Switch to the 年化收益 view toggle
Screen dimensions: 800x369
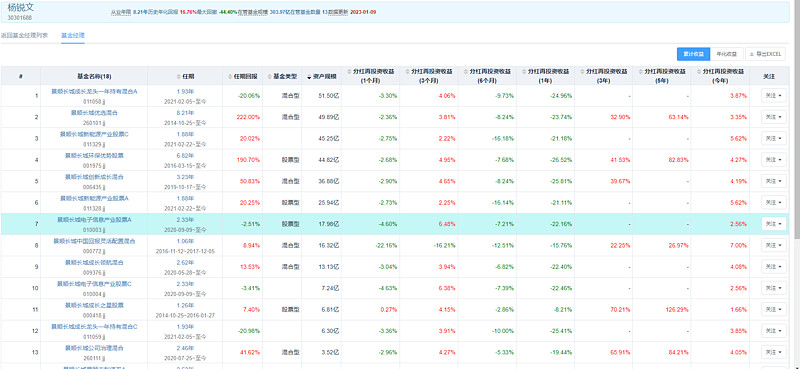[x=727, y=54]
